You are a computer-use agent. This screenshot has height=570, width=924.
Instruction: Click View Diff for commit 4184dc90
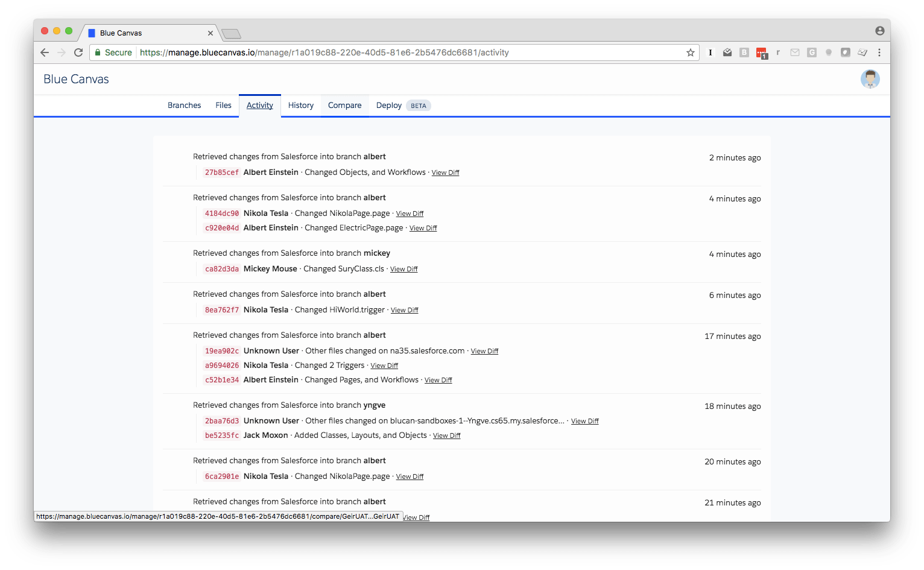coord(410,214)
